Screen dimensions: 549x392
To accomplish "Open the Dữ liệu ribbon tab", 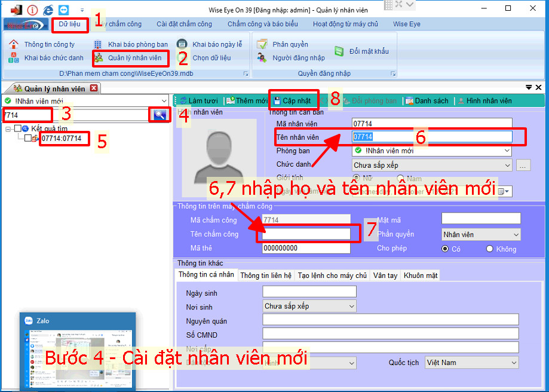I will click(x=70, y=24).
